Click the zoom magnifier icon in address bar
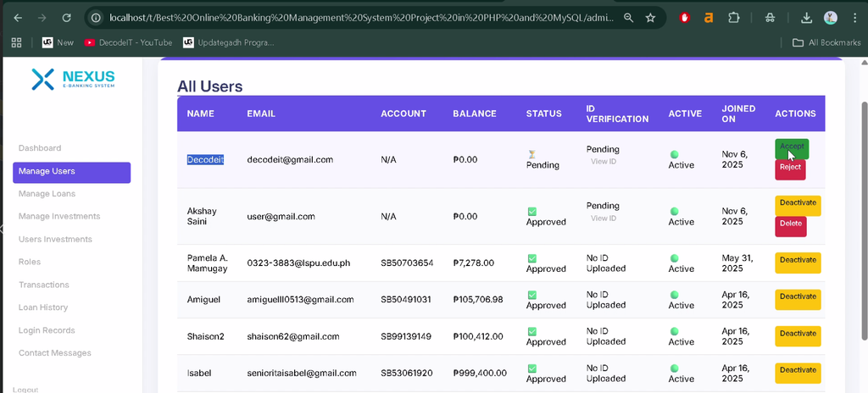Screen dimensions: 868x393 tap(628, 18)
